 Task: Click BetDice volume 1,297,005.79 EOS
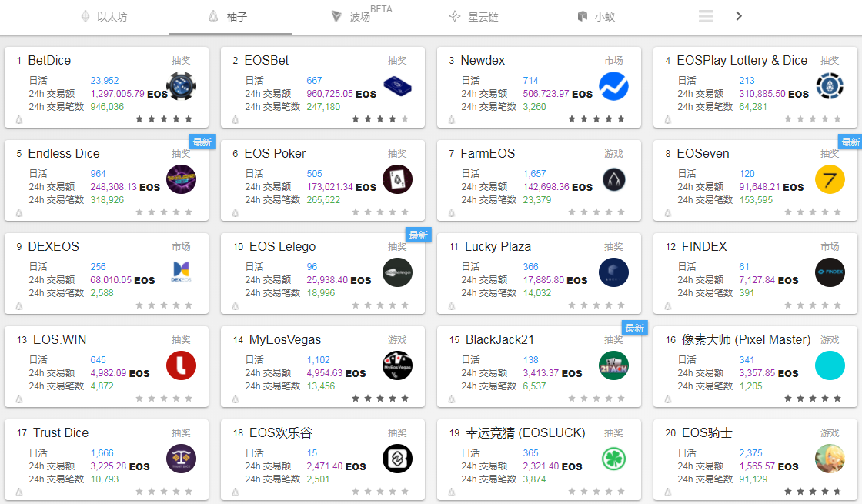(129, 94)
